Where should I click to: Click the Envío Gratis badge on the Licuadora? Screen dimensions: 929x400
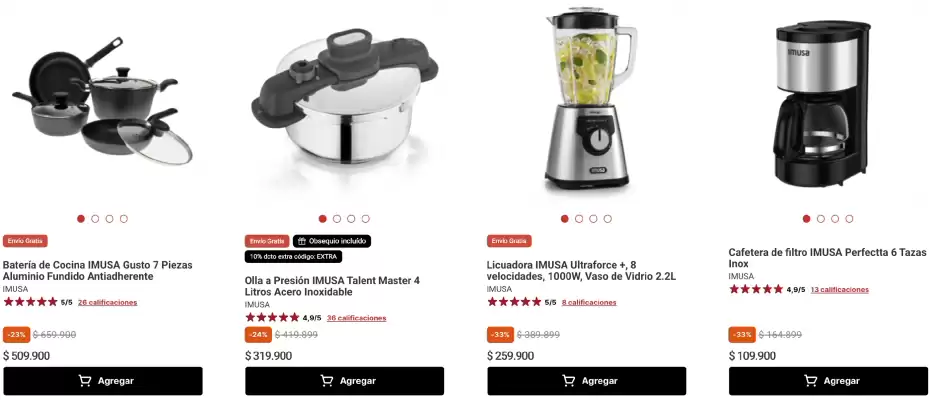509,241
